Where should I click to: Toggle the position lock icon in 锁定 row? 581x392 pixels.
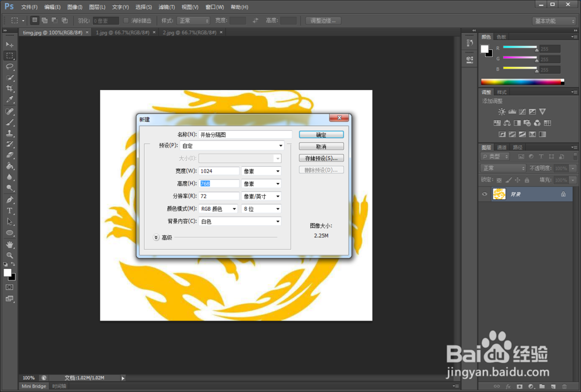coord(517,180)
